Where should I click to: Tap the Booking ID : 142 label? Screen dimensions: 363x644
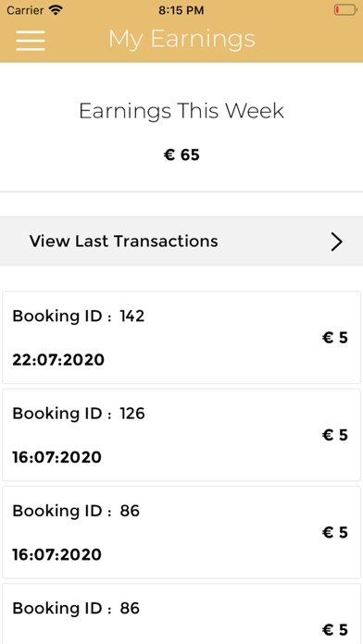point(79,316)
